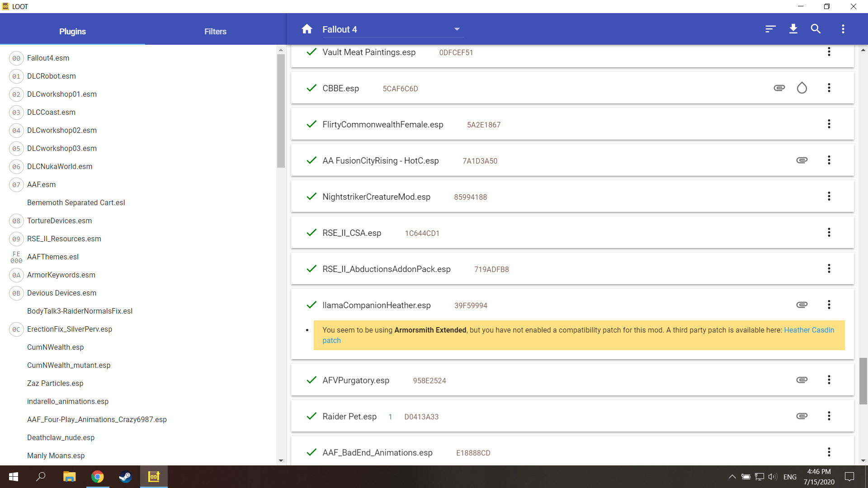Open Fallout 4 game selection dropdown
The width and height of the screenshot is (868, 488).
pyautogui.click(x=392, y=29)
